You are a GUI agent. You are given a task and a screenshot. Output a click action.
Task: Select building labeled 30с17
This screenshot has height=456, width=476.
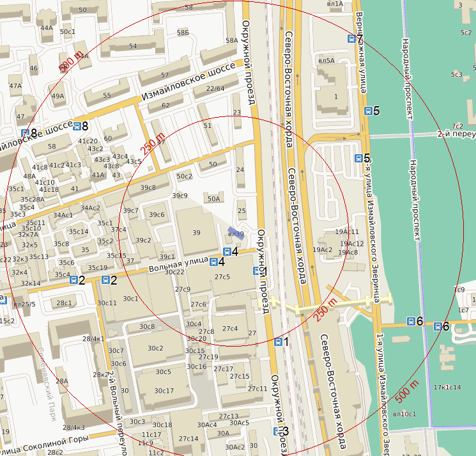point(164,391)
